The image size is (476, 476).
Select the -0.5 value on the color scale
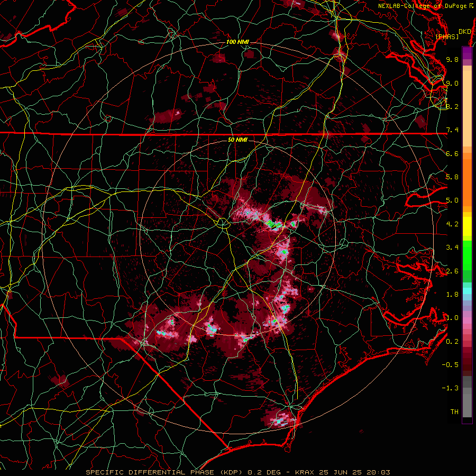pyautogui.click(x=450, y=365)
